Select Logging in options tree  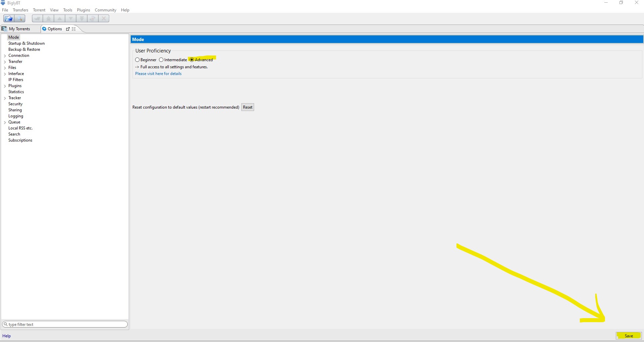point(16,116)
